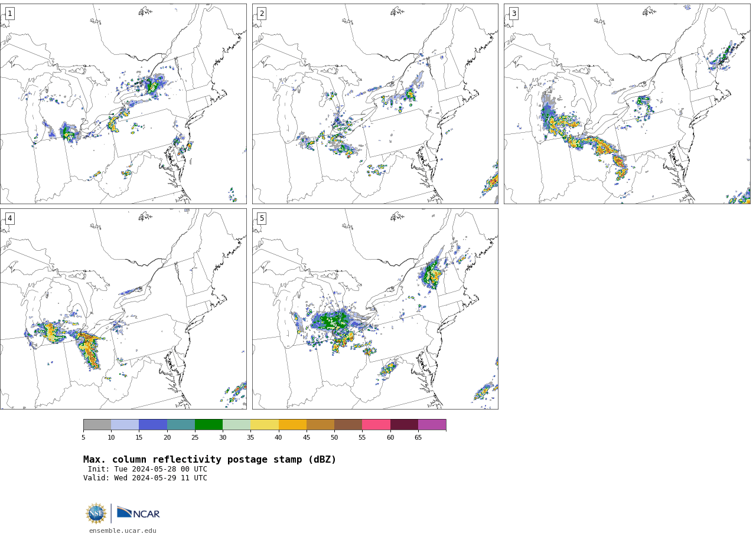Open ensemble member 5 reflectivity map
This screenshot has width=756, height=537.
click(375, 309)
